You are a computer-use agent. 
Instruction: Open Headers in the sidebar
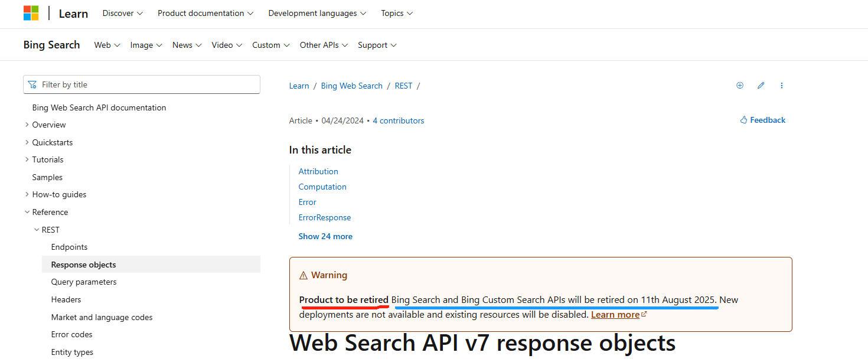(66, 299)
